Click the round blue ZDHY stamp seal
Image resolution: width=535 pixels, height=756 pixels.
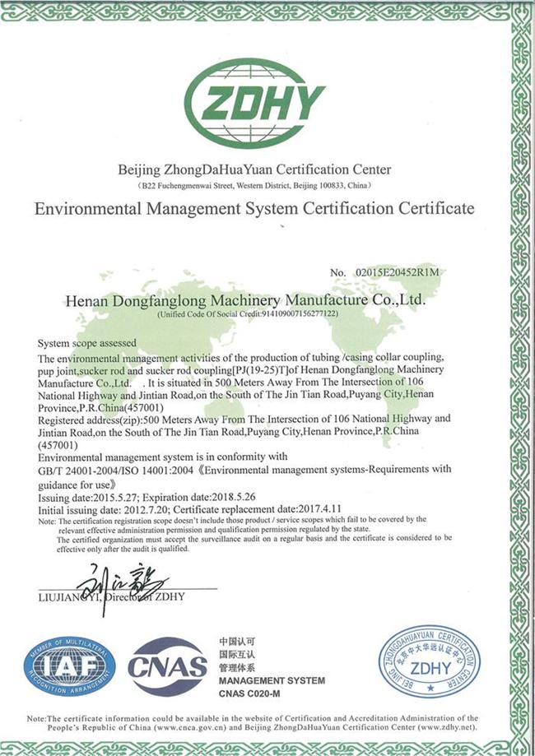pyautogui.click(x=430, y=661)
